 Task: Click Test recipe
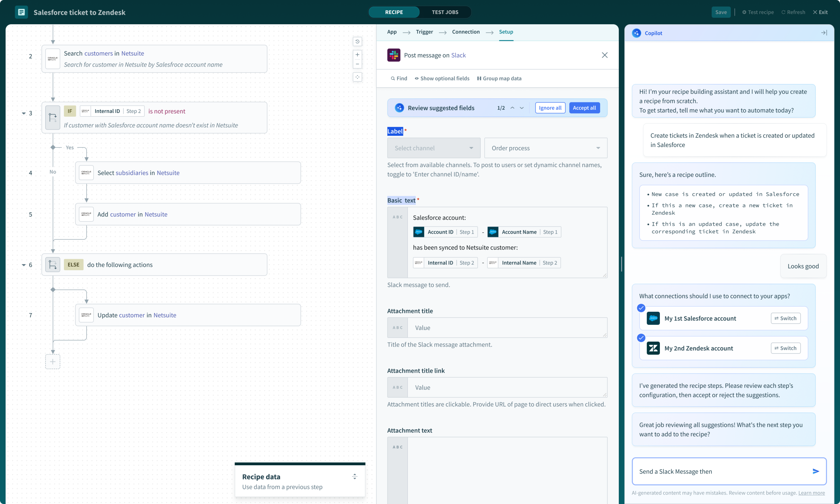[758, 12]
